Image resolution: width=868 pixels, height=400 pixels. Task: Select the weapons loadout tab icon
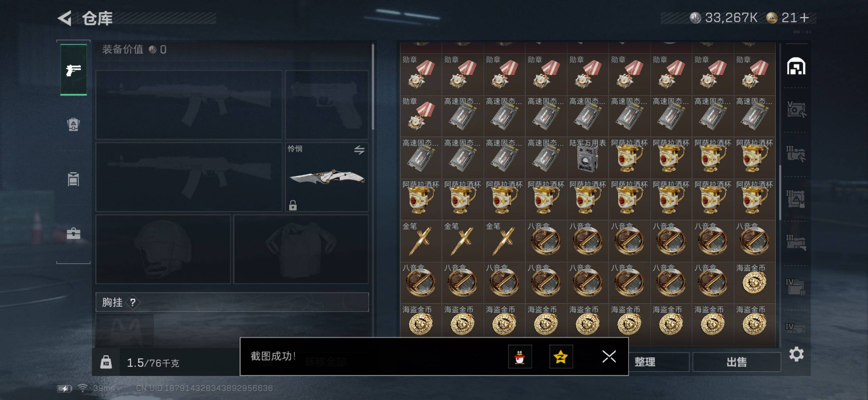(74, 70)
